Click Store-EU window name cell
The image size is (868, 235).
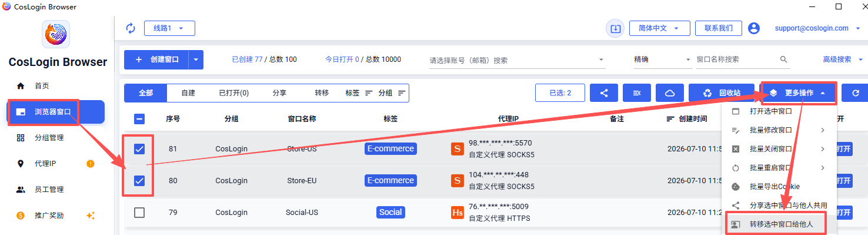302,181
